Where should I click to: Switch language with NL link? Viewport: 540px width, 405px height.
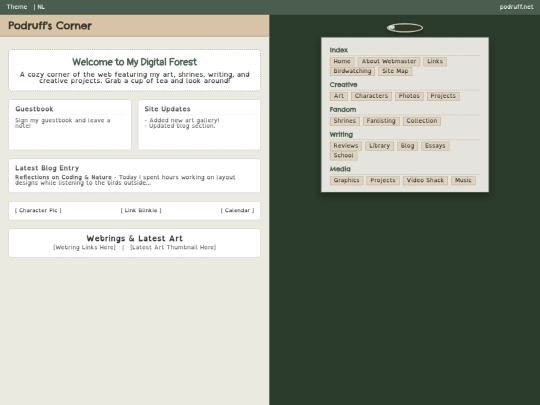(x=41, y=7)
